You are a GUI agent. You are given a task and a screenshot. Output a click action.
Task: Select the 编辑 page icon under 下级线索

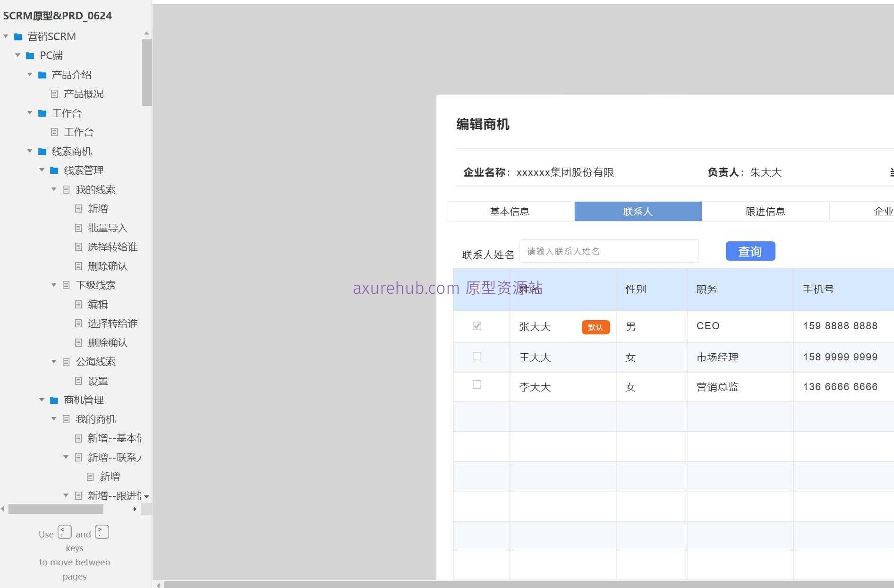tap(78, 304)
